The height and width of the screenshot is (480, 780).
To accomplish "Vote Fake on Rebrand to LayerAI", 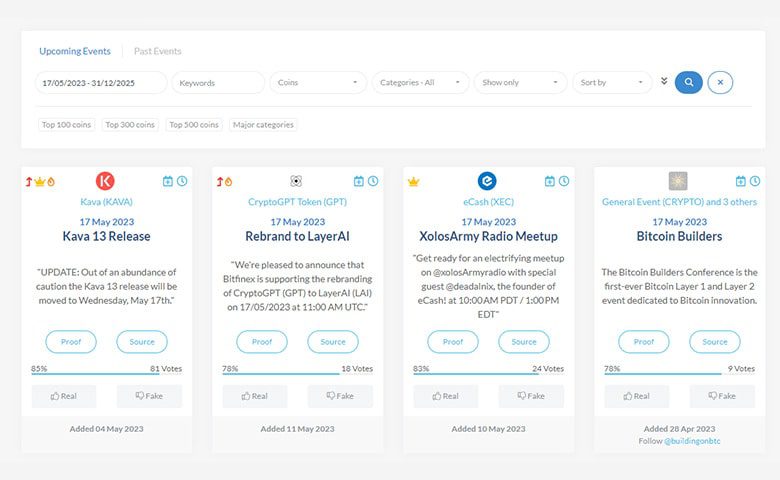I will pyautogui.click(x=340, y=396).
